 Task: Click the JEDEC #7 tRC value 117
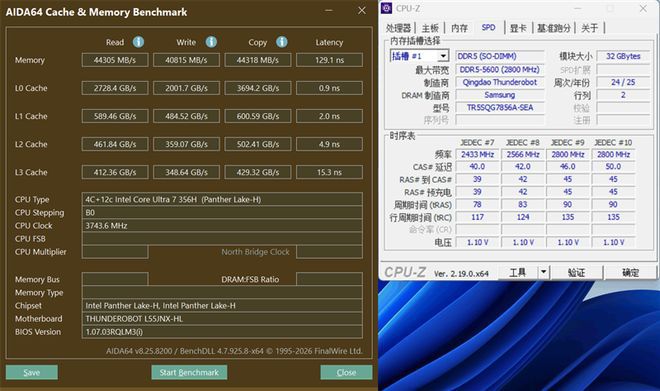click(x=477, y=217)
